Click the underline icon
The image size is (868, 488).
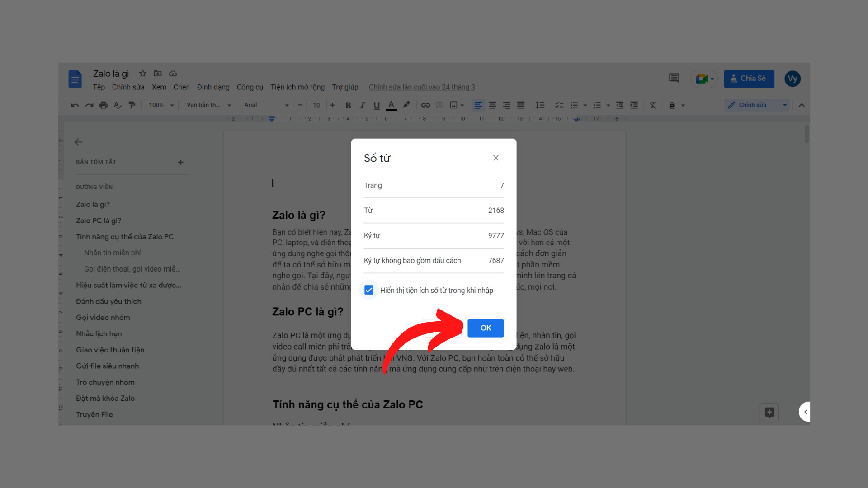pos(377,105)
